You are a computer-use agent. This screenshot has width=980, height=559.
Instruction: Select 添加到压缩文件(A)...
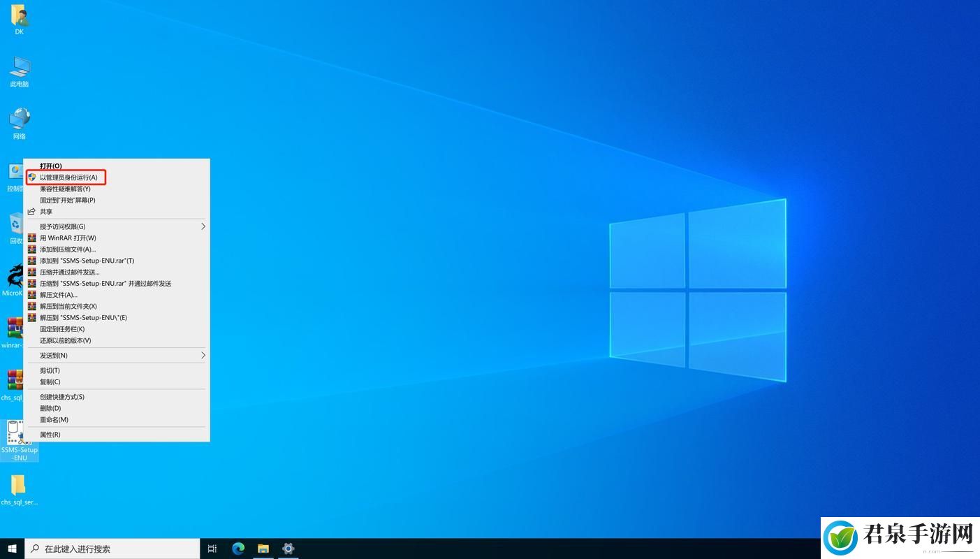(117, 249)
